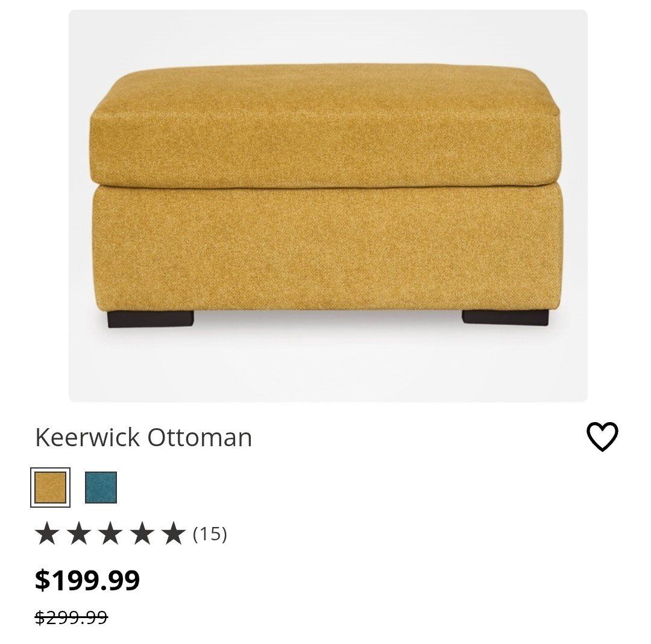Open the yellow ottoman product image
The width and height of the screenshot is (651, 644).
click(328, 206)
